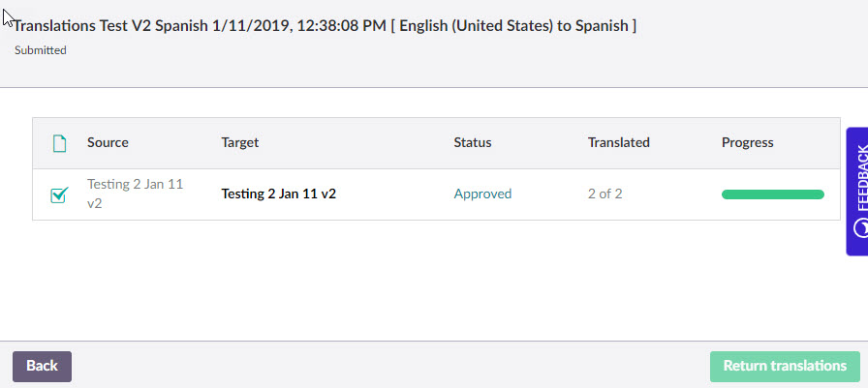This screenshot has width=868, height=388.
Task: Click the Approved status text
Action: point(482,194)
